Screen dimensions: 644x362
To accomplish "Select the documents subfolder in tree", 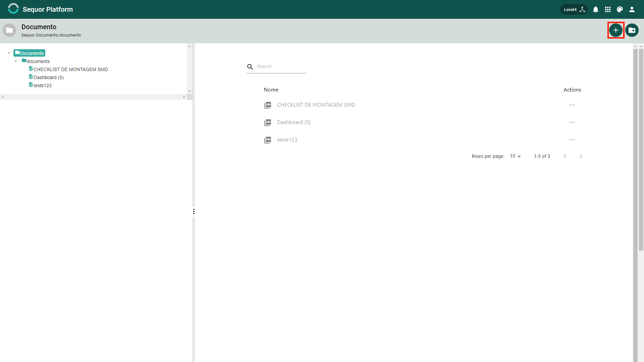I will click(36, 61).
